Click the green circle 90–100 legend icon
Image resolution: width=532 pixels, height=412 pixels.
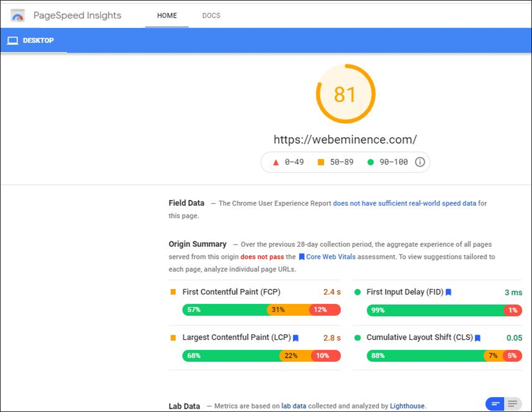pyautogui.click(x=370, y=162)
